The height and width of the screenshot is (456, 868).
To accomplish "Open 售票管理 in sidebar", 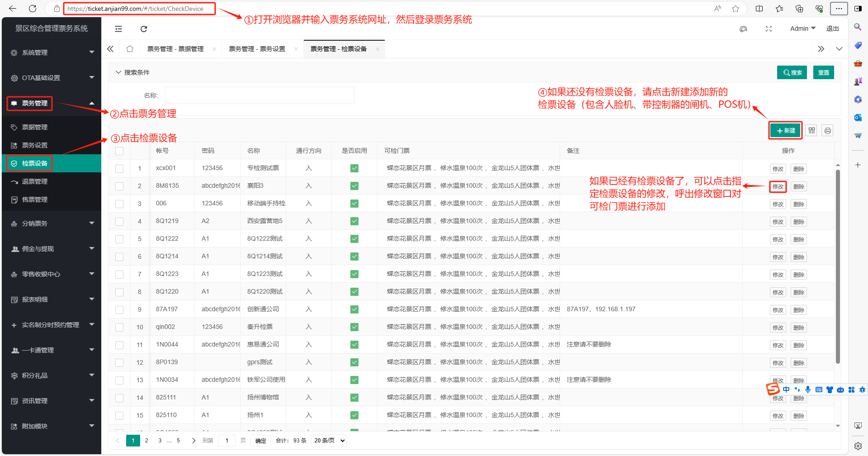I will (x=52, y=199).
